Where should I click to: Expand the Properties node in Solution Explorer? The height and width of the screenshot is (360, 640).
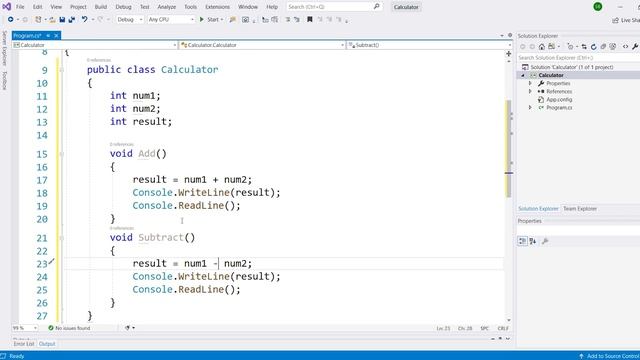(x=530, y=83)
